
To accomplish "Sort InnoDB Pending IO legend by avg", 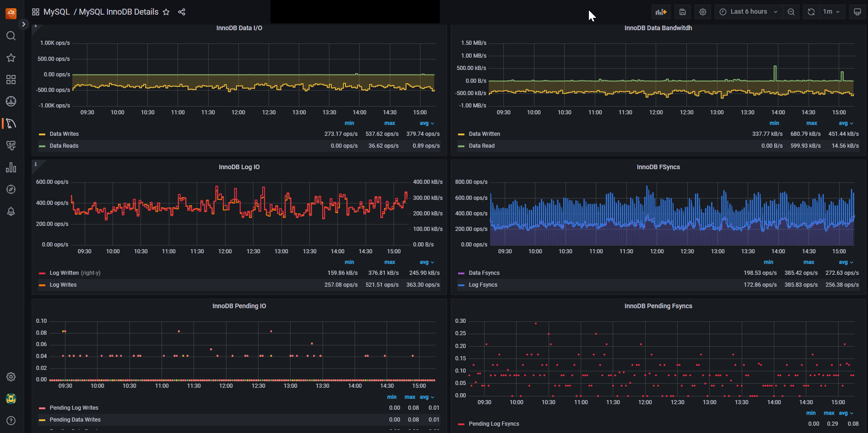I will pos(426,397).
